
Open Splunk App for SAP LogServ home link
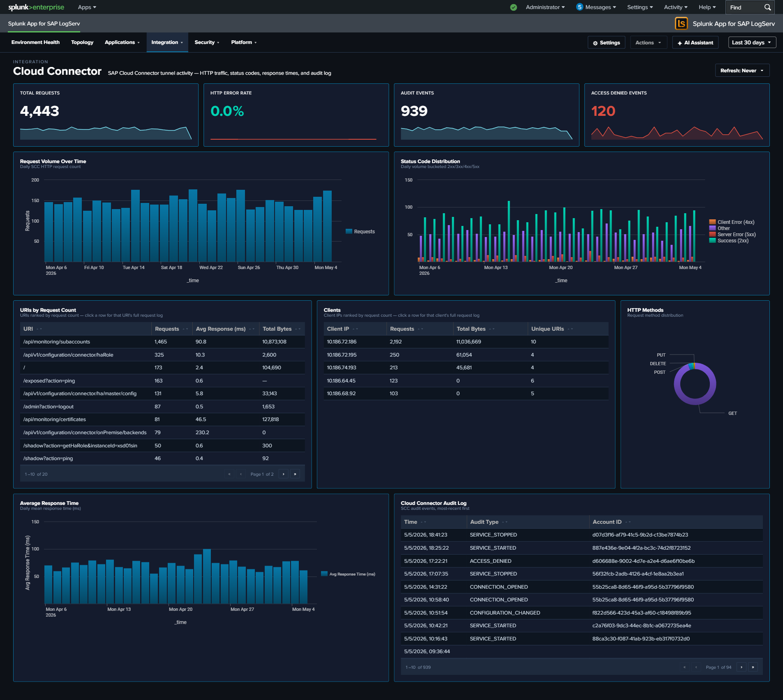[x=44, y=23]
